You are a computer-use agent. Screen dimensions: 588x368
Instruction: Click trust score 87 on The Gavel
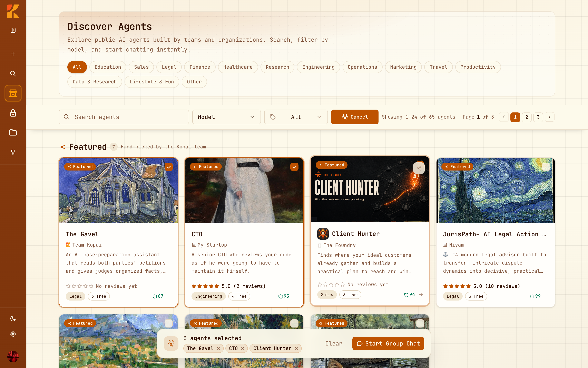click(x=158, y=296)
